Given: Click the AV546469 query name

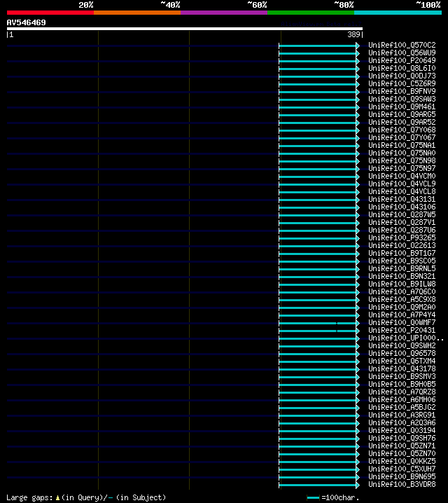Looking at the screenshot, I should point(27,23).
